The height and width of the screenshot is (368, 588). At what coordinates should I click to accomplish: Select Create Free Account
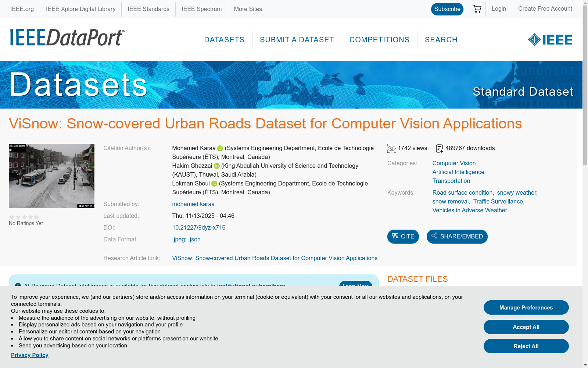point(545,9)
